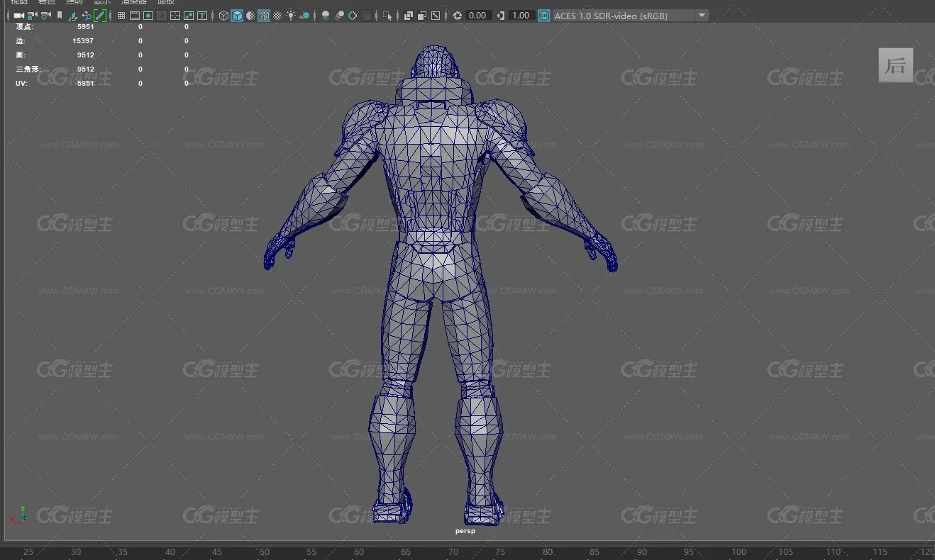Open the 面板 panel menu
The width and height of the screenshot is (935, 560).
[166, 2]
